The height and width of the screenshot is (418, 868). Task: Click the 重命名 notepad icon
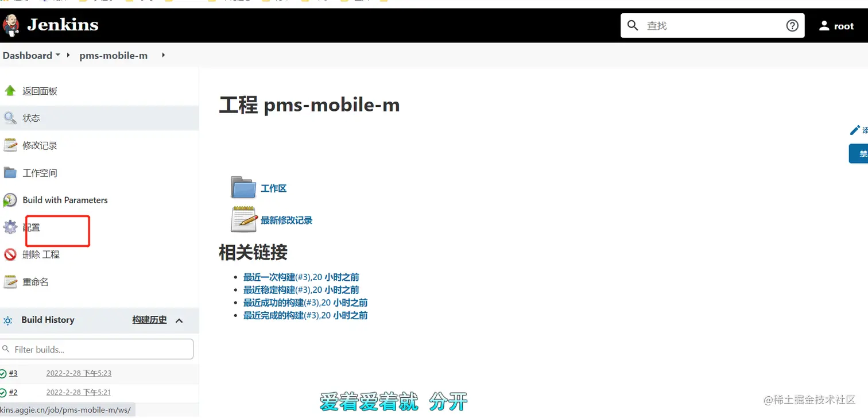(x=10, y=282)
